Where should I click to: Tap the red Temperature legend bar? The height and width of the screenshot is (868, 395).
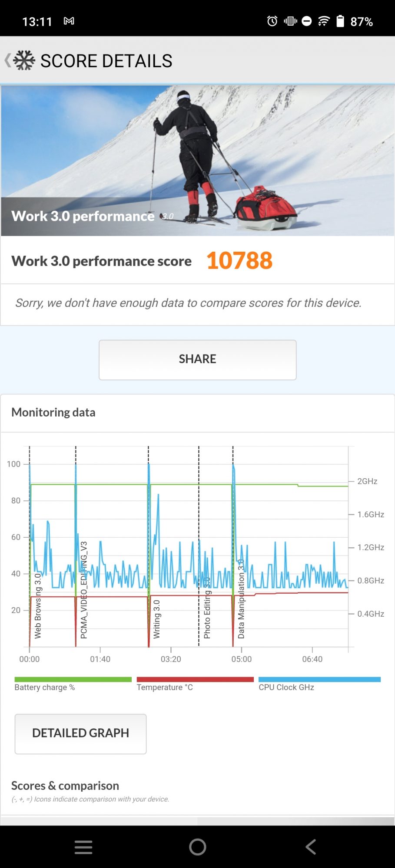[195, 680]
